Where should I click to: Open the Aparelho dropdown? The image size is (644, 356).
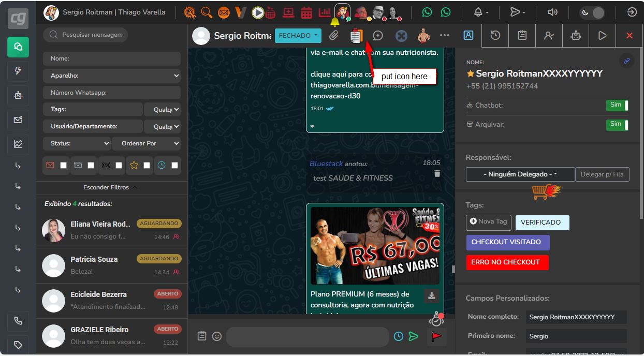[112, 76]
